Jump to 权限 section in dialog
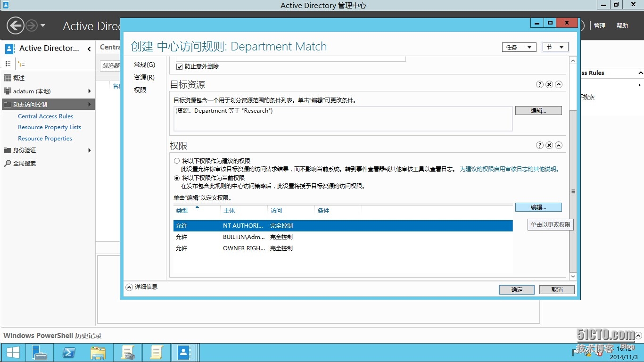The width and height of the screenshot is (644, 362). pos(140,90)
